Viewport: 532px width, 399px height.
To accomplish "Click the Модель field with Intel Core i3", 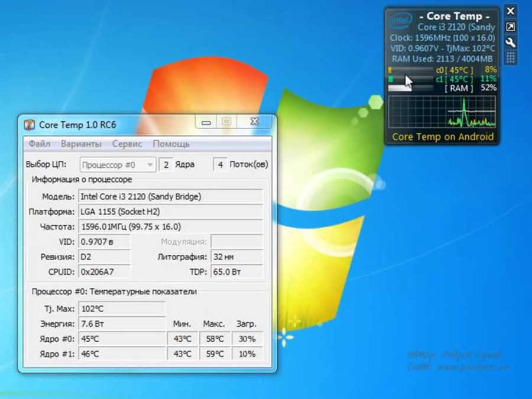I will pyautogui.click(x=171, y=196).
